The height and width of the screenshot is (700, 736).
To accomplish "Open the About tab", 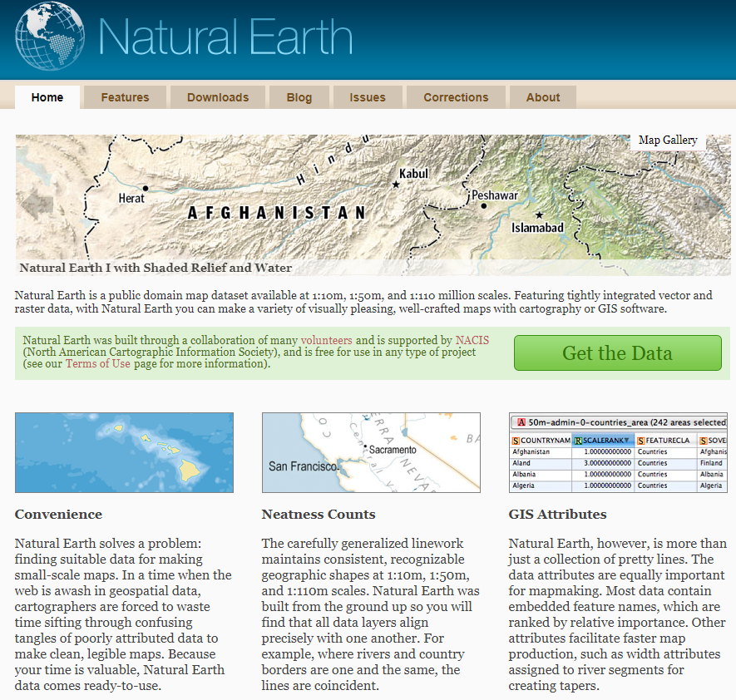I will point(542,96).
